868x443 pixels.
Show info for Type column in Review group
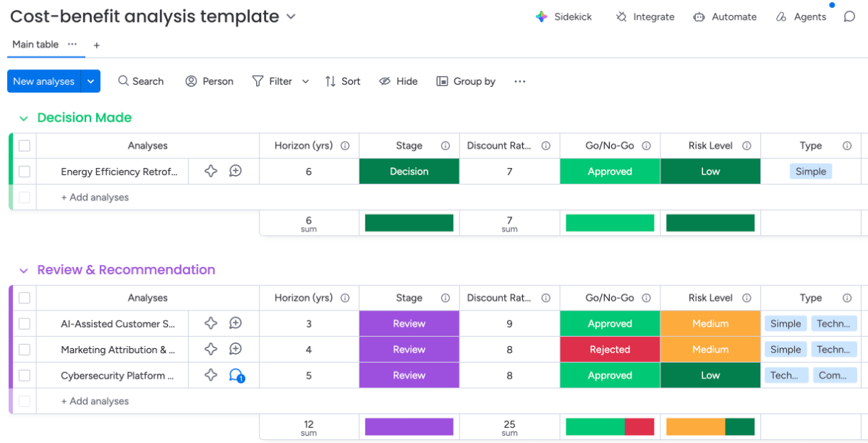coord(847,298)
